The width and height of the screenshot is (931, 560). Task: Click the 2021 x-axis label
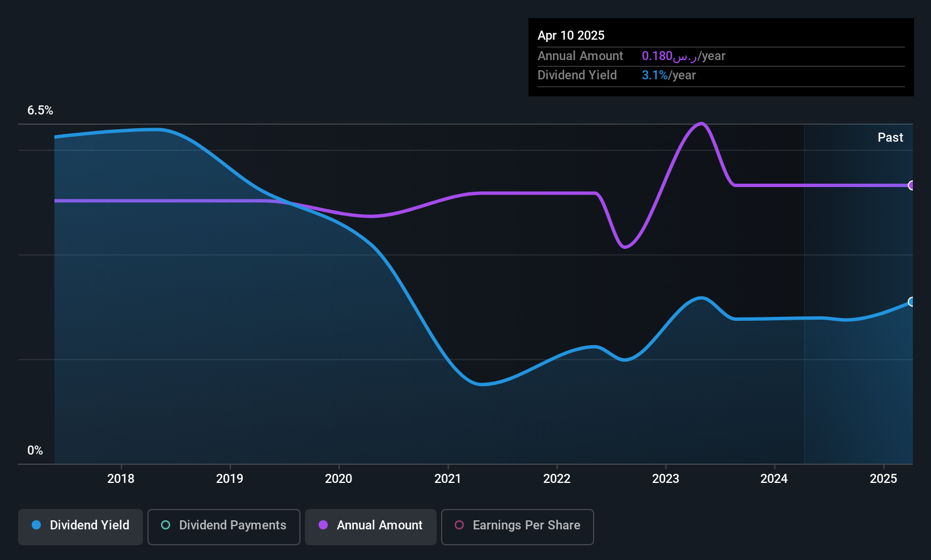[448, 478]
